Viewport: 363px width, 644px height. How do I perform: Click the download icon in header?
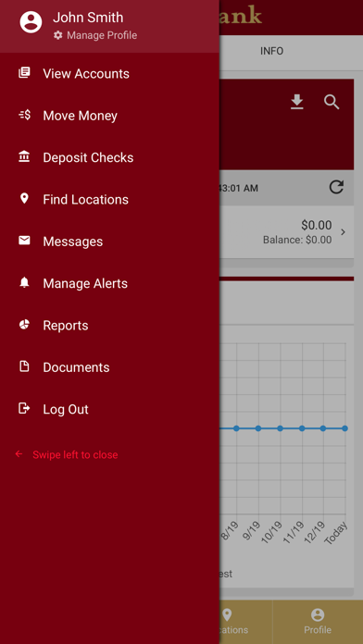click(x=297, y=102)
